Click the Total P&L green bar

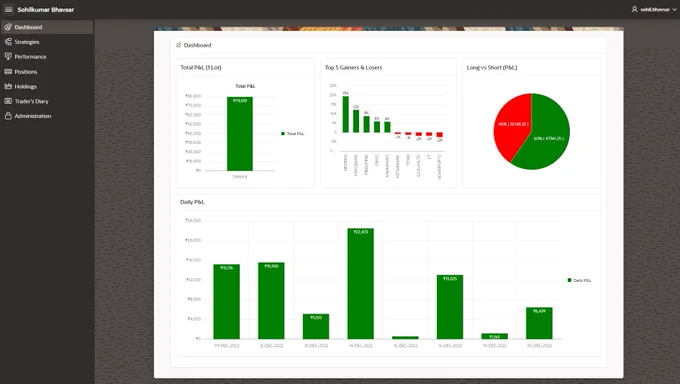(240, 134)
